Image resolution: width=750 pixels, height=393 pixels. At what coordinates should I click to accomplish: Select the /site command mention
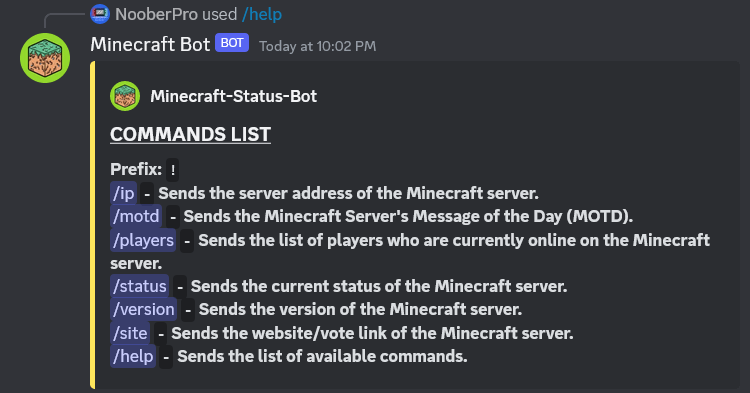[x=130, y=333]
